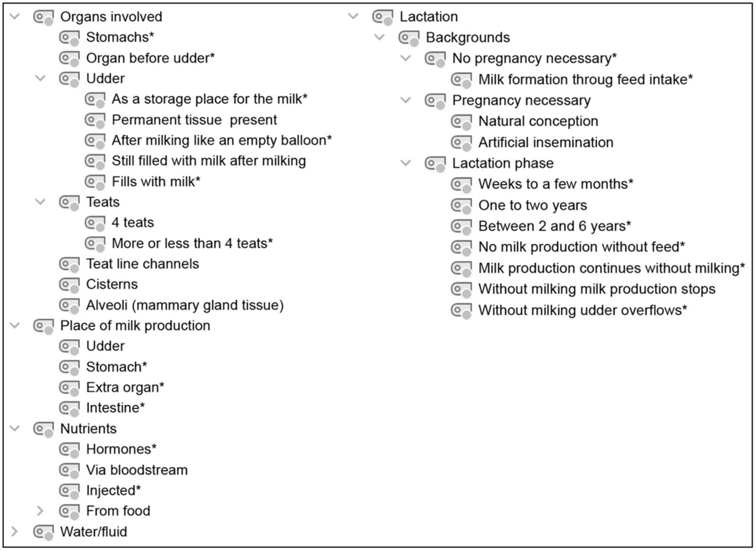Screen dimensions: 756x552
Task: Select Still filled with milk after milking
Action: pyautogui.click(x=209, y=161)
